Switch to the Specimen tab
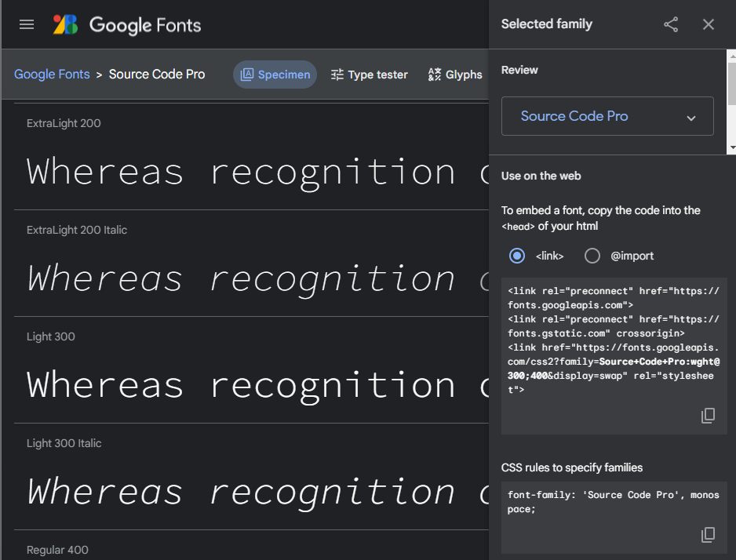 275,75
